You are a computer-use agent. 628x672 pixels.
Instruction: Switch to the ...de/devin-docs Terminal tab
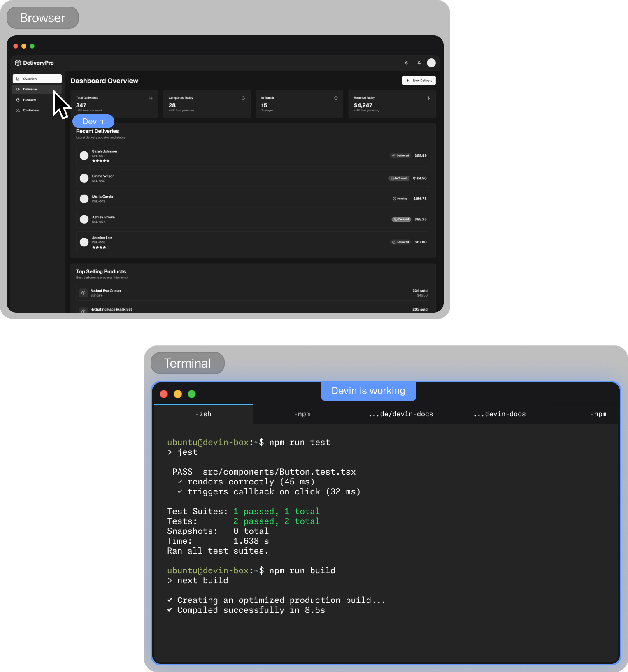(x=401, y=414)
